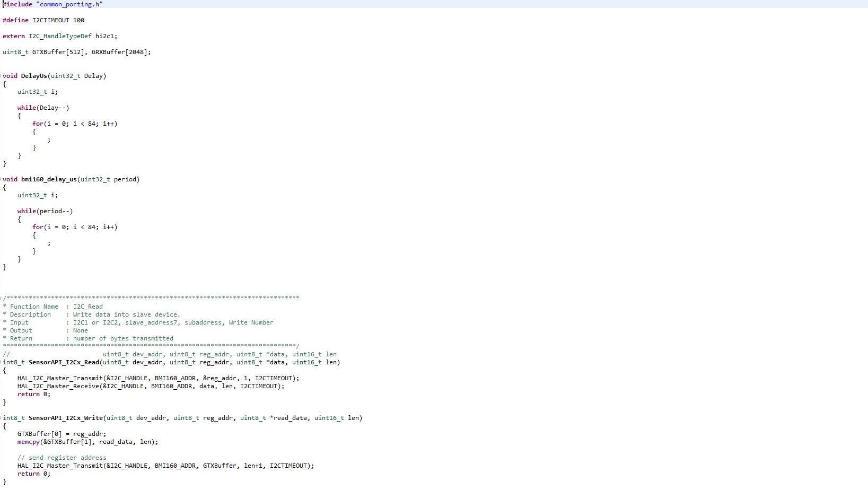Click the bmi160_delay_us function name
Screen dimensions: 868x490
tap(49, 179)
